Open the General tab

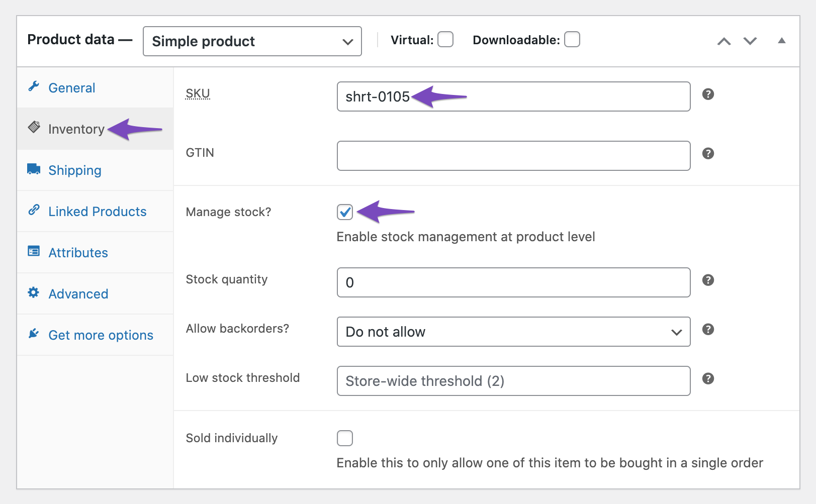tap(95, 88)
